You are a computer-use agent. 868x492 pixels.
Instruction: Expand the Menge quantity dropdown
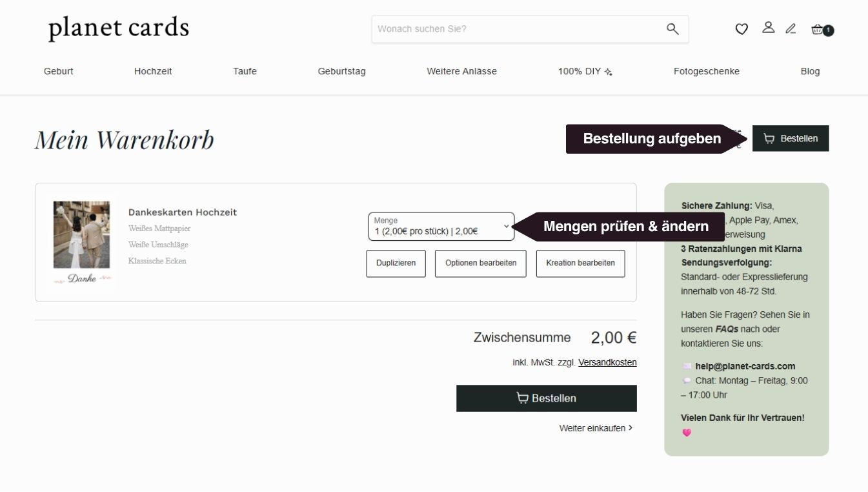(441, 226)
